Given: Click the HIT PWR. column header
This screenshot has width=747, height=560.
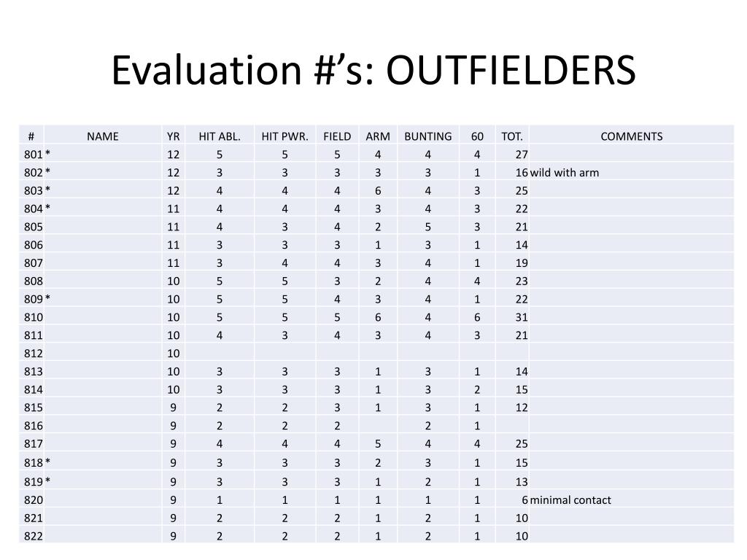Looking at the screenshot, I should click(285, 136).
